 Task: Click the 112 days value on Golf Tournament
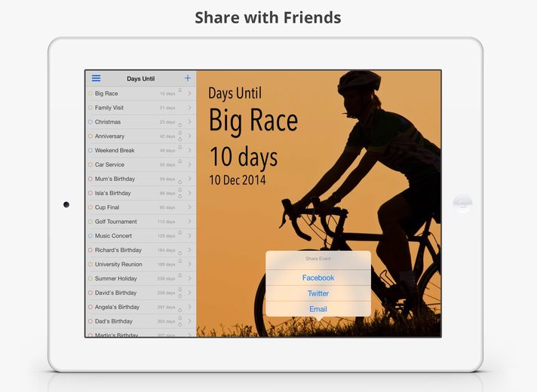166,222
